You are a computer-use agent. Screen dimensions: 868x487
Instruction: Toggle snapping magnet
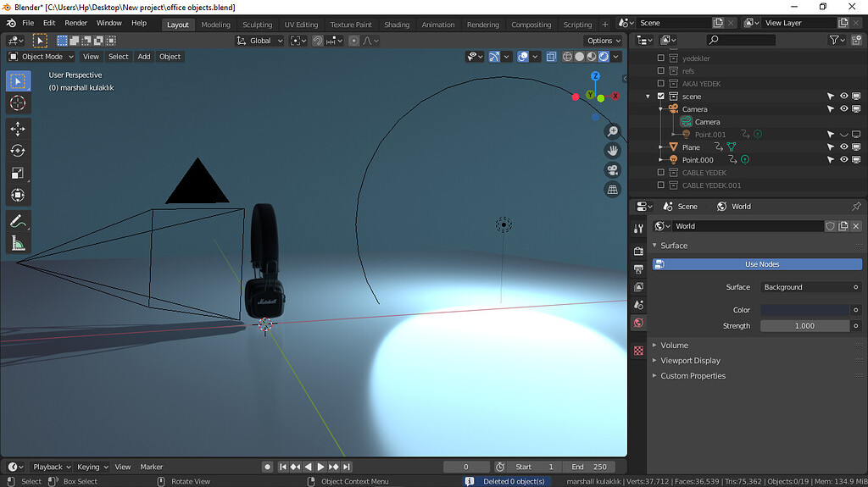coord(317,41)
